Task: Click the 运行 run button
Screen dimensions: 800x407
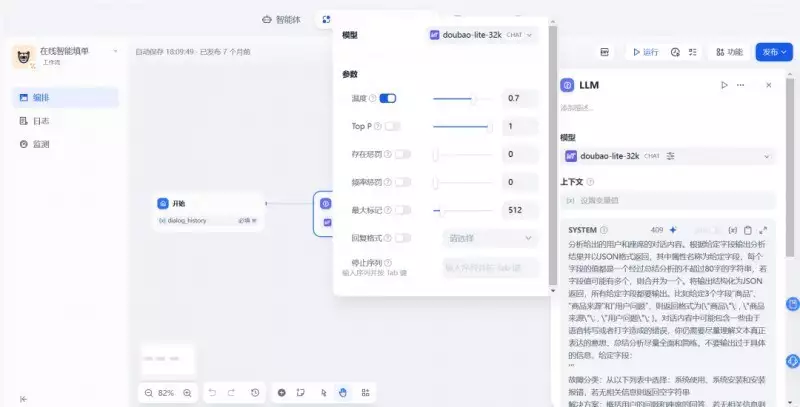Action: pos(646,52)
